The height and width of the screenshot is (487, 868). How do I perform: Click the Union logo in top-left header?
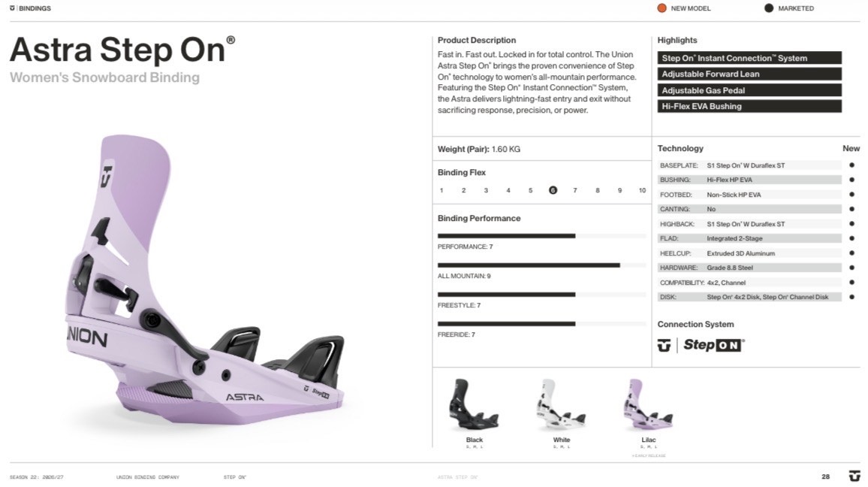11,8
